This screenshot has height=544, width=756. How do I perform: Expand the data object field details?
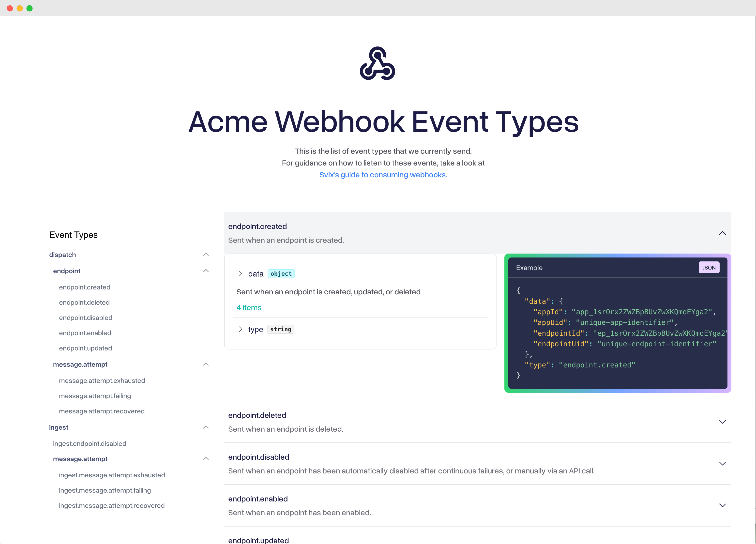pyautogui.click(x=240, y=274)
